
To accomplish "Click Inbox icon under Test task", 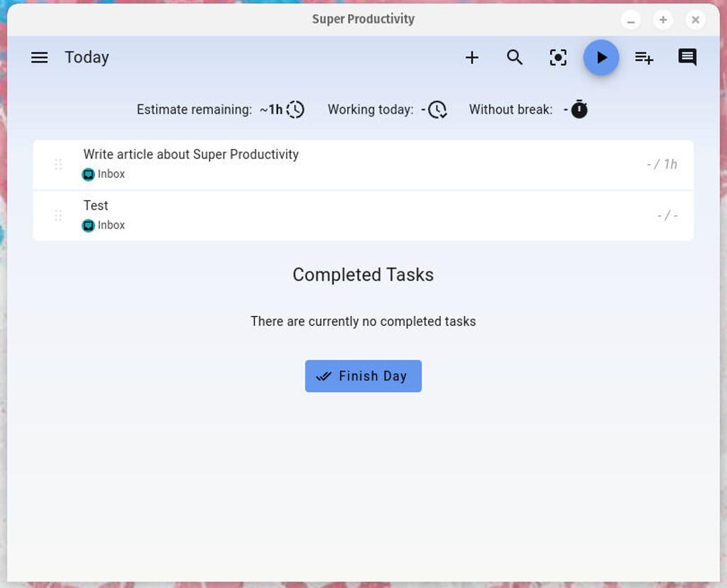I will point(88,225).
